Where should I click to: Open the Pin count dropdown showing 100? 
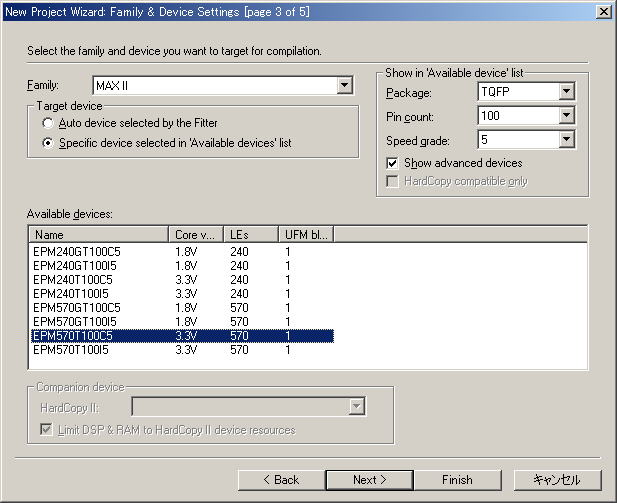tap(566, 115)
